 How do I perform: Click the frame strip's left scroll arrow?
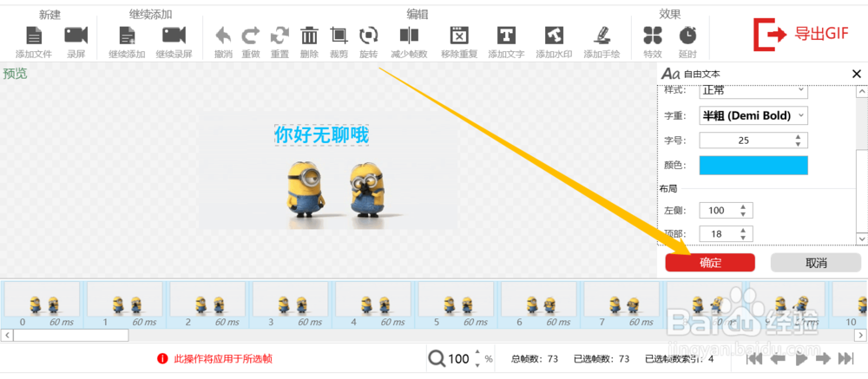pyautogui.click(x=8, y=336)
